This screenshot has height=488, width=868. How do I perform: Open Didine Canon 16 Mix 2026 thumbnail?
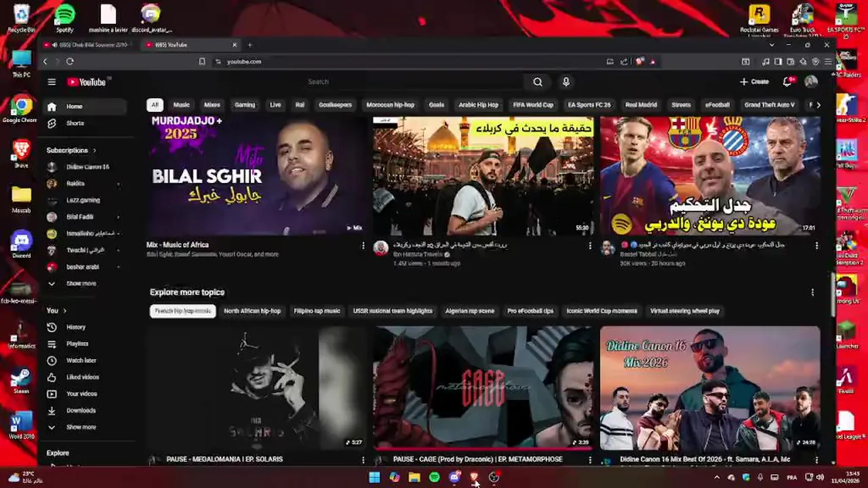710,388
